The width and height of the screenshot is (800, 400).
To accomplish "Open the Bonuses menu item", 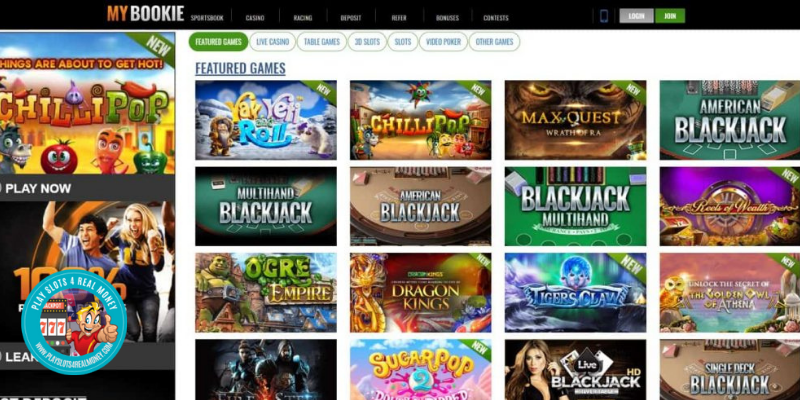I will click(x=447, y=18).
